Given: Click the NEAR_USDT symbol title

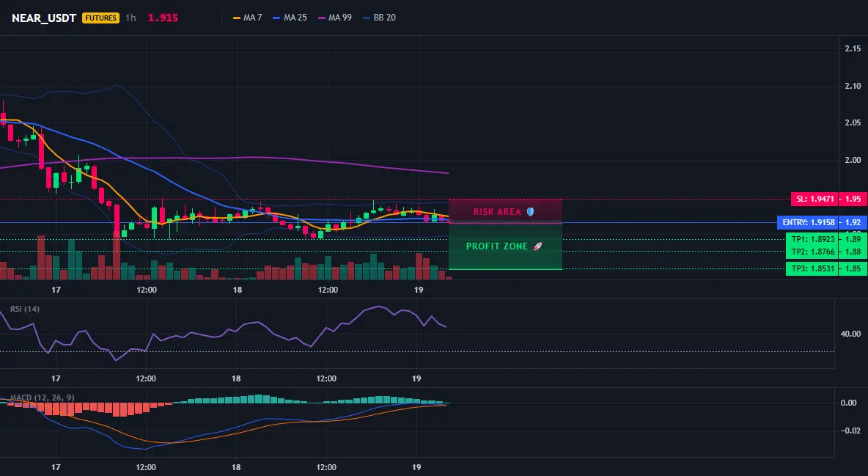Looking at the screenshot, I should click(x=44, y=18).
